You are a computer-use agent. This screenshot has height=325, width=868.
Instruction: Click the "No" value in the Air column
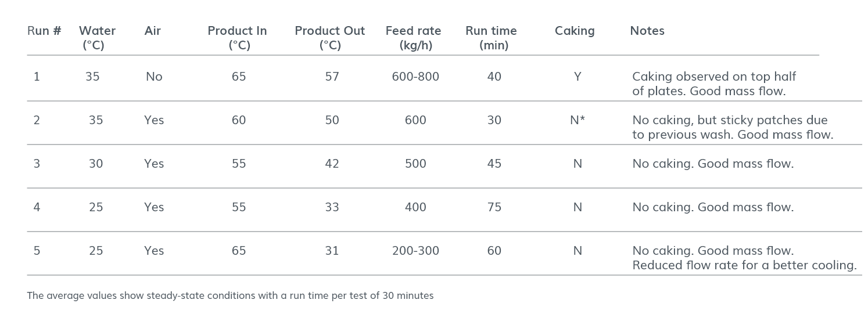click(154, 77)
